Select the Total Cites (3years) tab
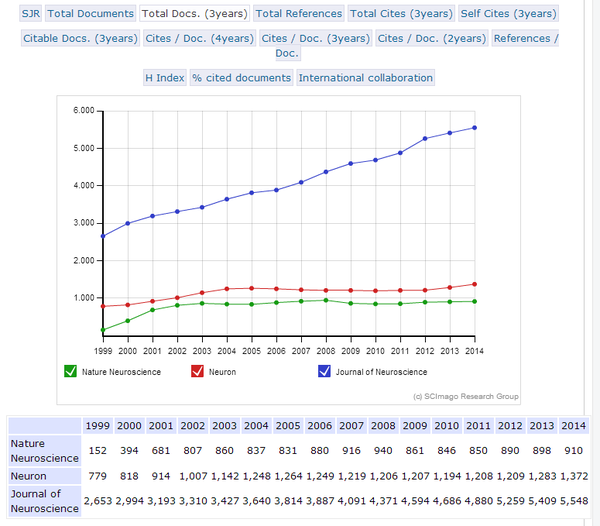The height and width of the screenshot is (526, 600). tap(400, 14)
